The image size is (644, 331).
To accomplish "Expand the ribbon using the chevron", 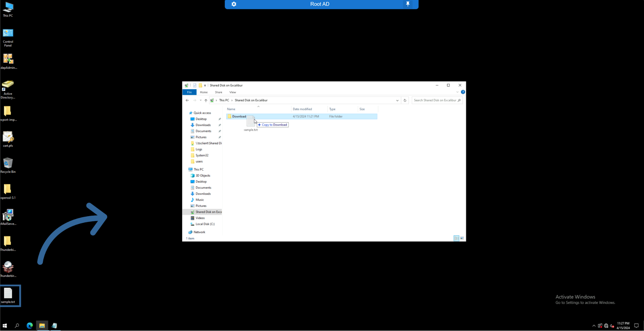I will coord(457,92).
